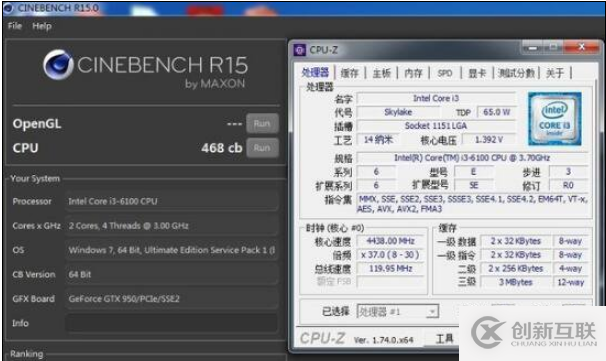Minimize the CPU-Z window
The width and height of the screenshot is (606, 361).
click(x=533, y=48)
